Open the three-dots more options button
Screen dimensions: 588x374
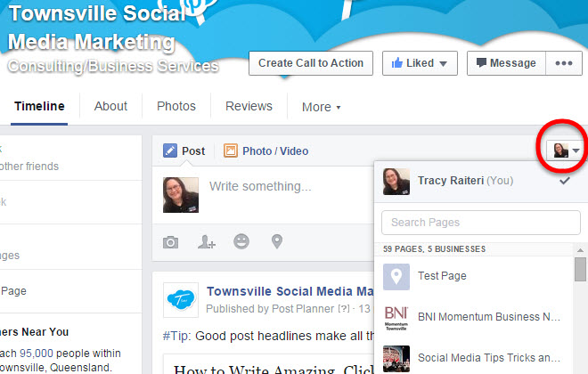pos(564,63)
